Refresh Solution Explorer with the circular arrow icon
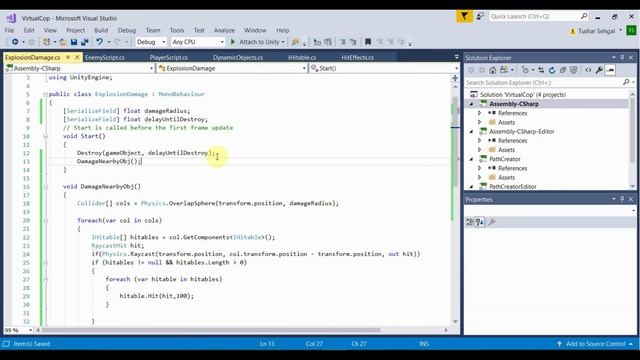Viewport: 640px width, 360px height. click(552, 70)
